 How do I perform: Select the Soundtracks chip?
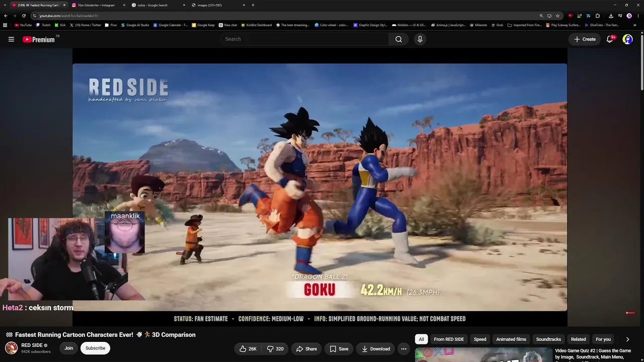click(548, 339)
